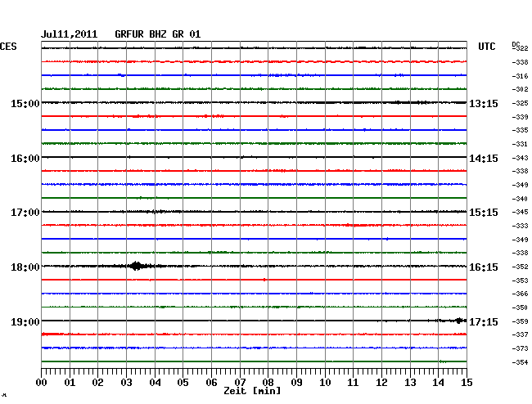Viewport: 532px width, 404px height.
Task: Click the 17:00 local time label
Action: pos(25,213)
